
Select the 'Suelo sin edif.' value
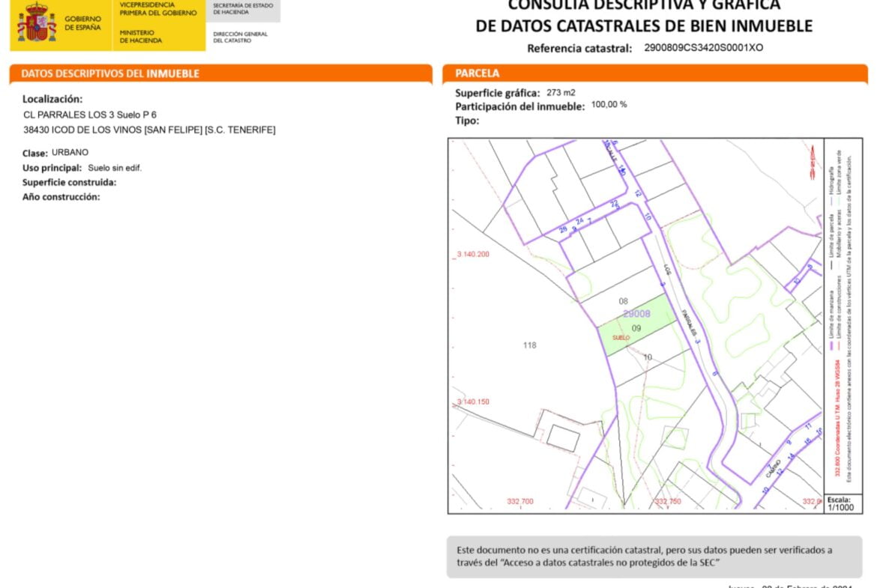click(x=115, y=168)
